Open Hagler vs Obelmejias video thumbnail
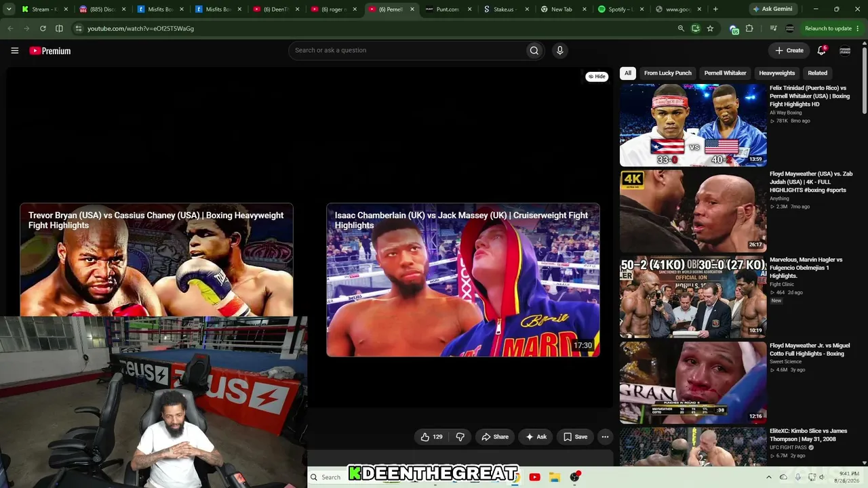 click(693, 297)
